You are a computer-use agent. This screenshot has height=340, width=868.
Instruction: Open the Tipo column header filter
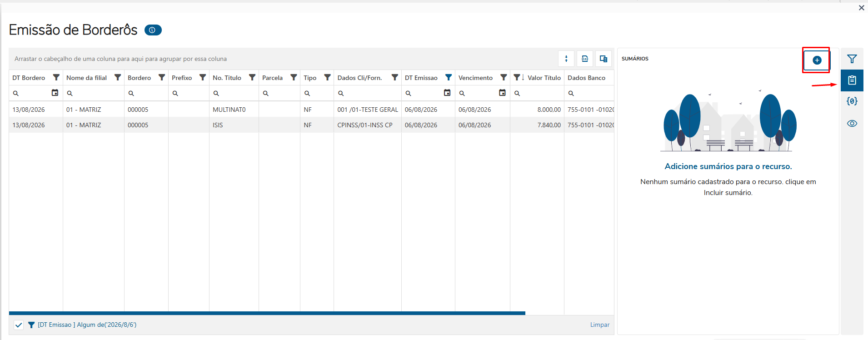pyautogui.click(x=327, y=77)
